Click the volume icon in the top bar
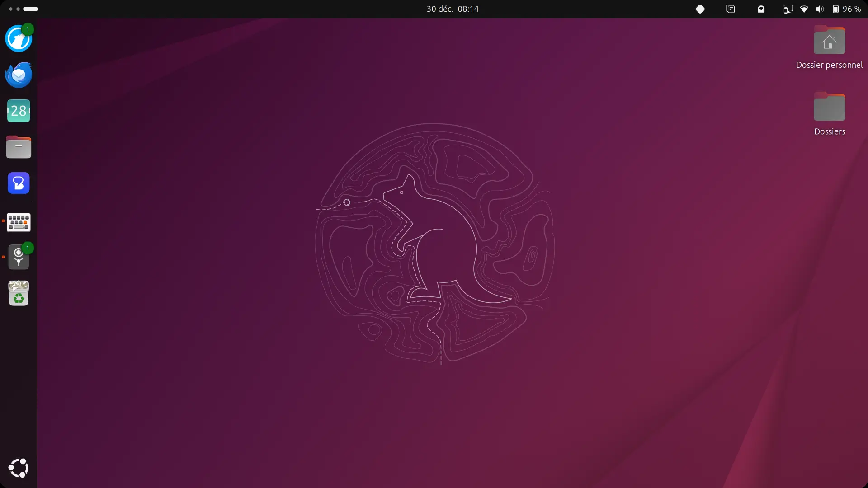The height and width of the screenshot is (488, 868). click(x=820, y=9)
